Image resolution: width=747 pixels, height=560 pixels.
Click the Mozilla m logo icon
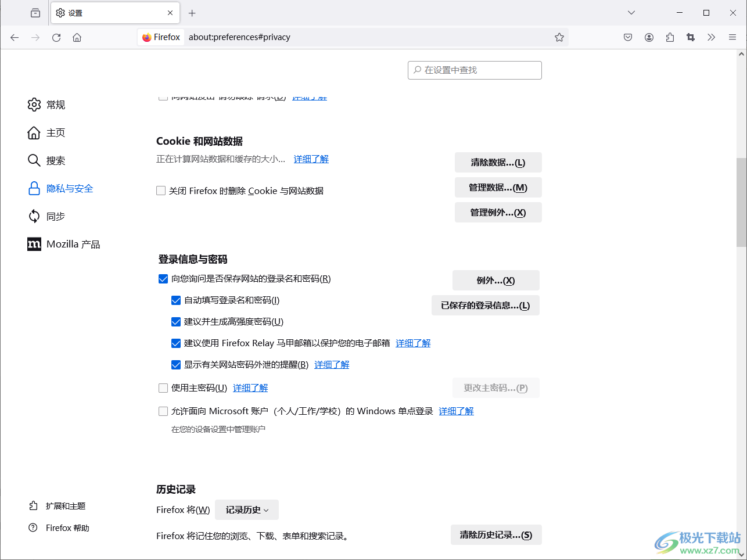coord(34,244)
